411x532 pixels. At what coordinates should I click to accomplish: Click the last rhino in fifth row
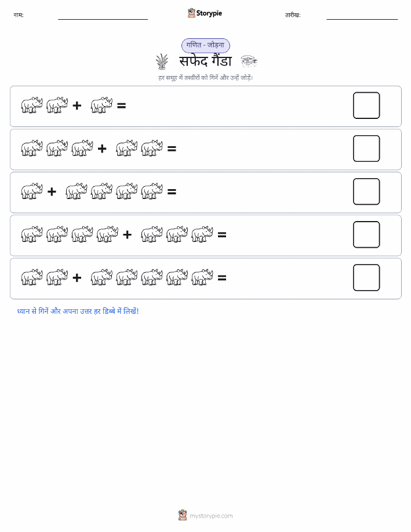click(202, 277)
